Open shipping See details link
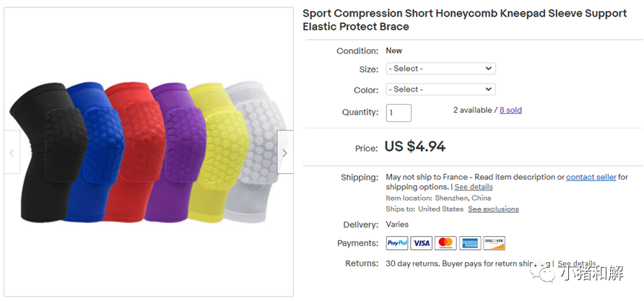Viewport: 644px width, 301px height. tap(473, 187)
